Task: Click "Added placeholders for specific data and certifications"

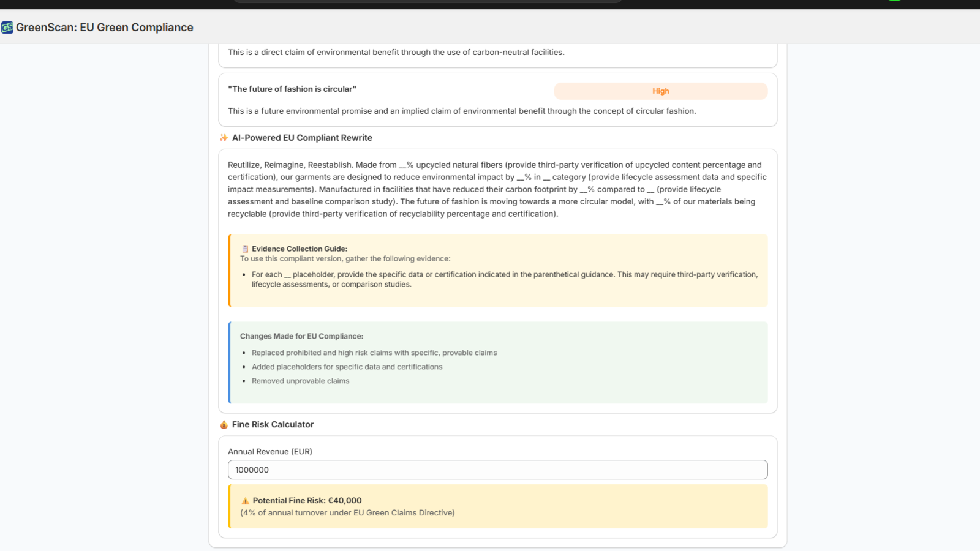Action: click(347, 367)
